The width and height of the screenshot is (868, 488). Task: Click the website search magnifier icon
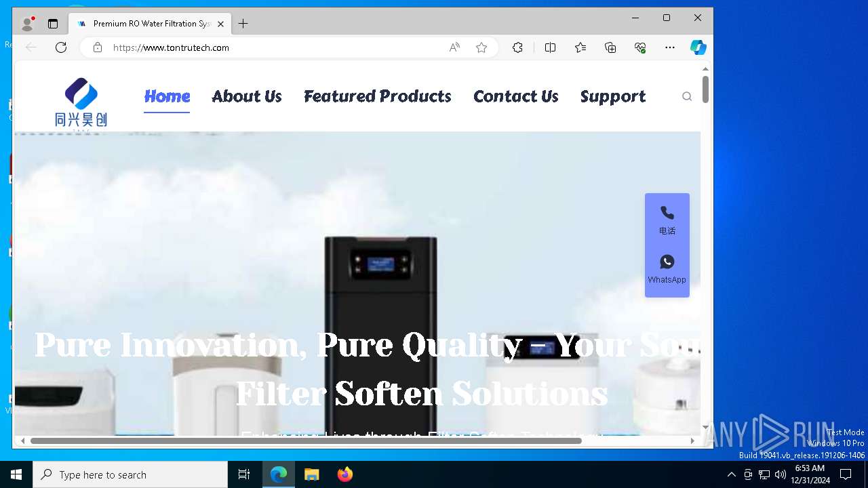687,96
